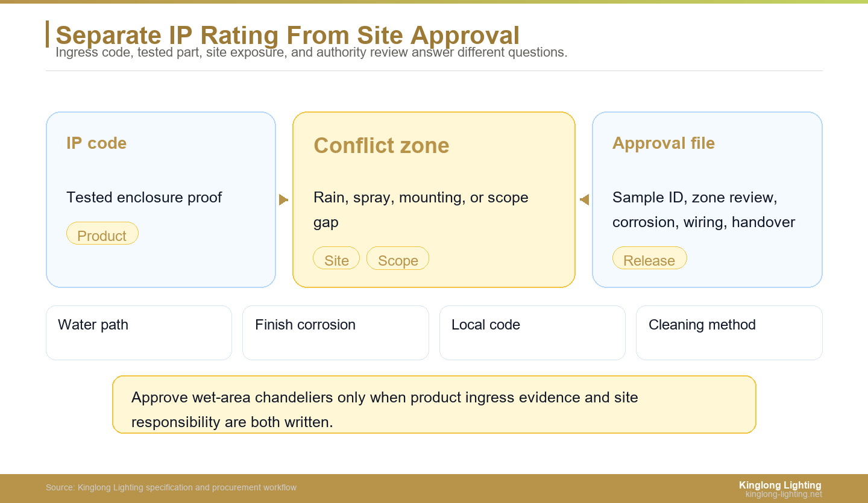Click the Source footer note

(x=171, y=487)
